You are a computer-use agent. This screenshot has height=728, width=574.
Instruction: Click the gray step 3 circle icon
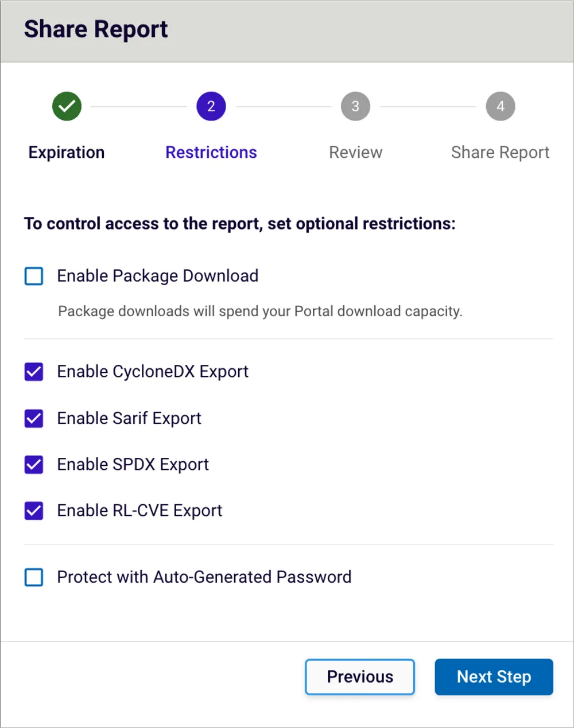355,106
